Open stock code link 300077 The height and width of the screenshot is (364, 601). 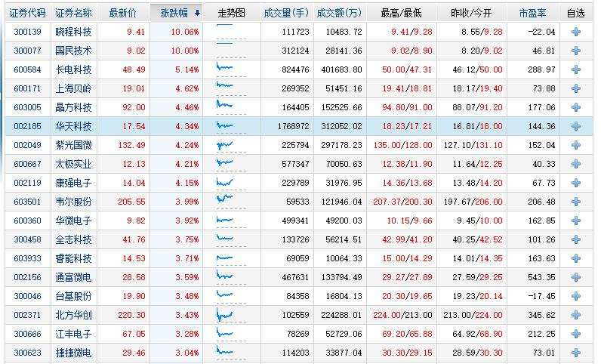tap(28, 51)
